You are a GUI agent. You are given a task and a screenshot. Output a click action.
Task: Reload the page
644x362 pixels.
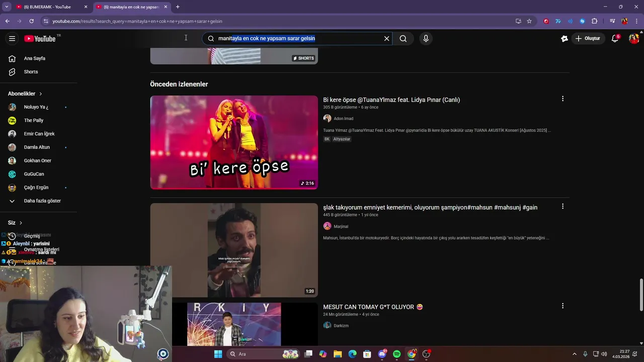click(31, 21)
